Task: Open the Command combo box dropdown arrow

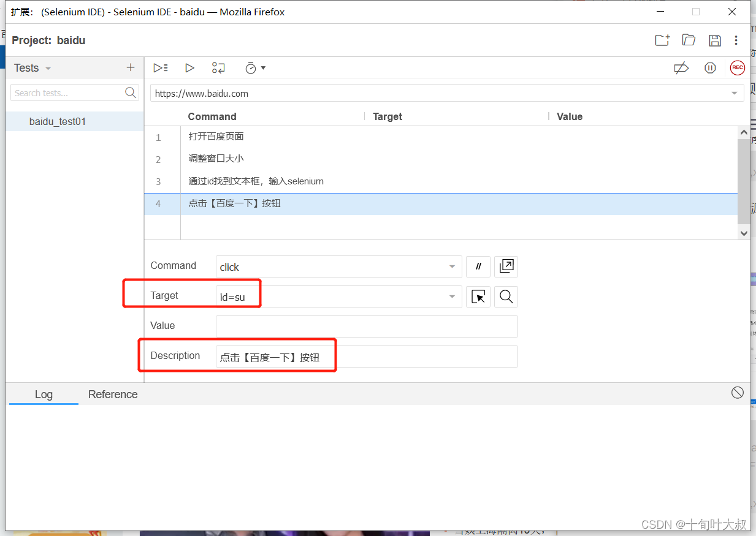Action: tap(452, 266)
